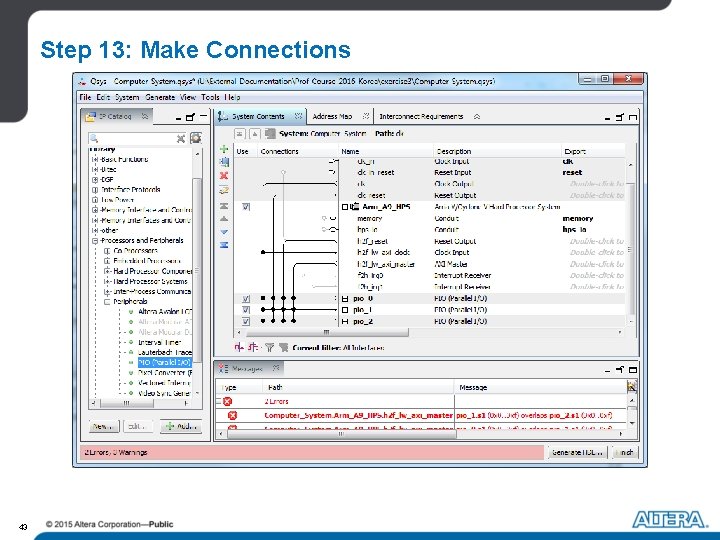Collapse the '2 Errors' message group

219,401
